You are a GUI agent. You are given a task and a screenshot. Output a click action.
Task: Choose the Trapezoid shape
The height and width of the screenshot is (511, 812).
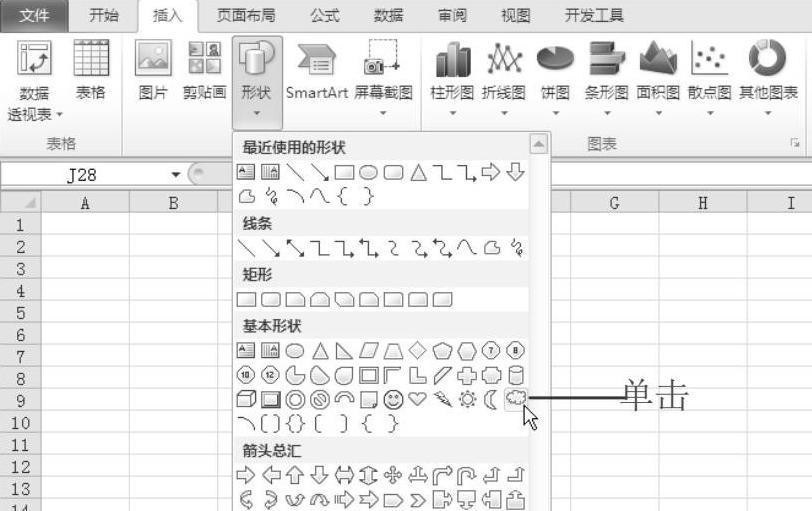coord(393,351)
